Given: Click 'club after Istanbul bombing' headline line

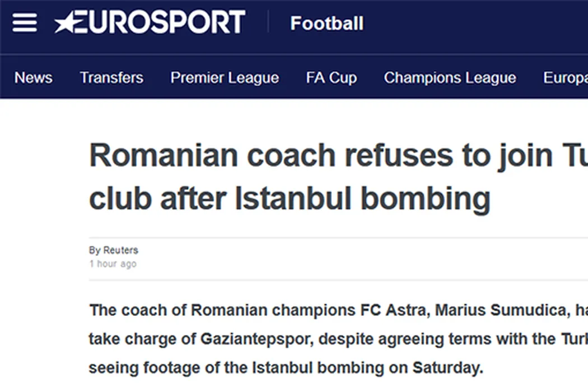Looking at the screenshot, I should (x=290, y=198).
